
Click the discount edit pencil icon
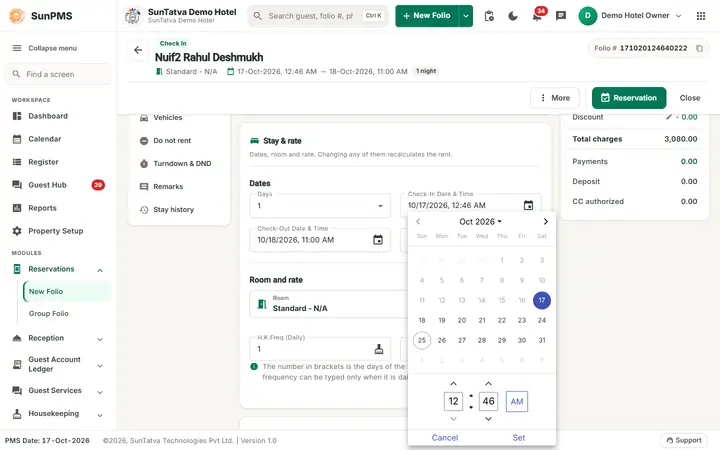click(669, 117)
